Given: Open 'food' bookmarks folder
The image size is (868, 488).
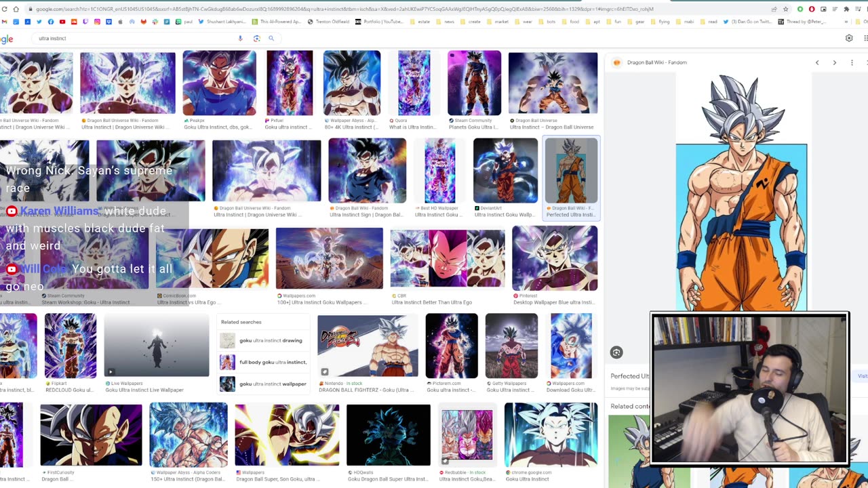Looking at the screenshot, I should coord(570,22).
